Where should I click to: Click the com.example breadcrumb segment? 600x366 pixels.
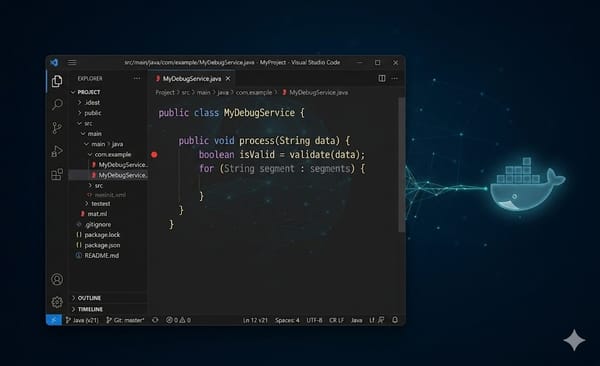point(254,92)
